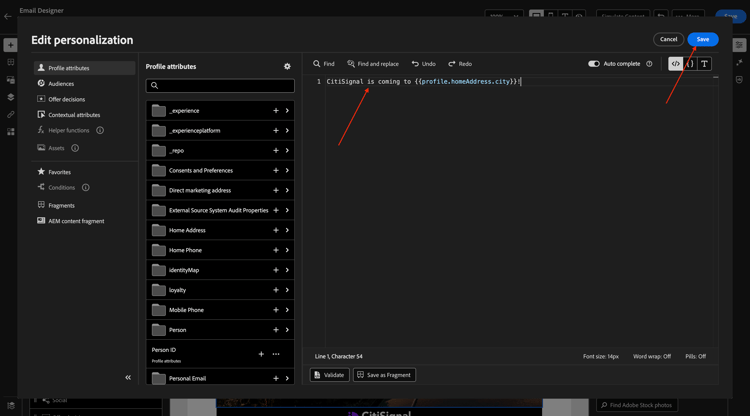This screenshot has width=750, height=416.
Task: Expand the _repo folder chevron
Action: pyautogui.click(x=287, y=151)
